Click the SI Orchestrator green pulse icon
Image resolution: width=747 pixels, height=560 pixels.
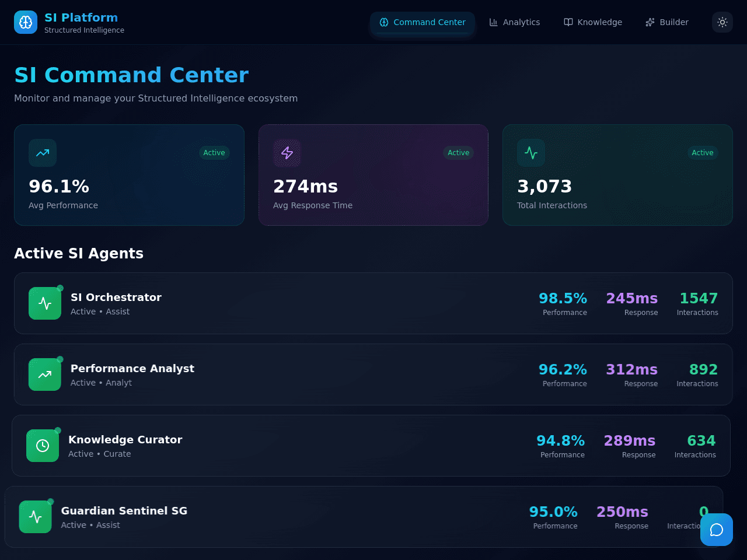click(x=45, y=303)
